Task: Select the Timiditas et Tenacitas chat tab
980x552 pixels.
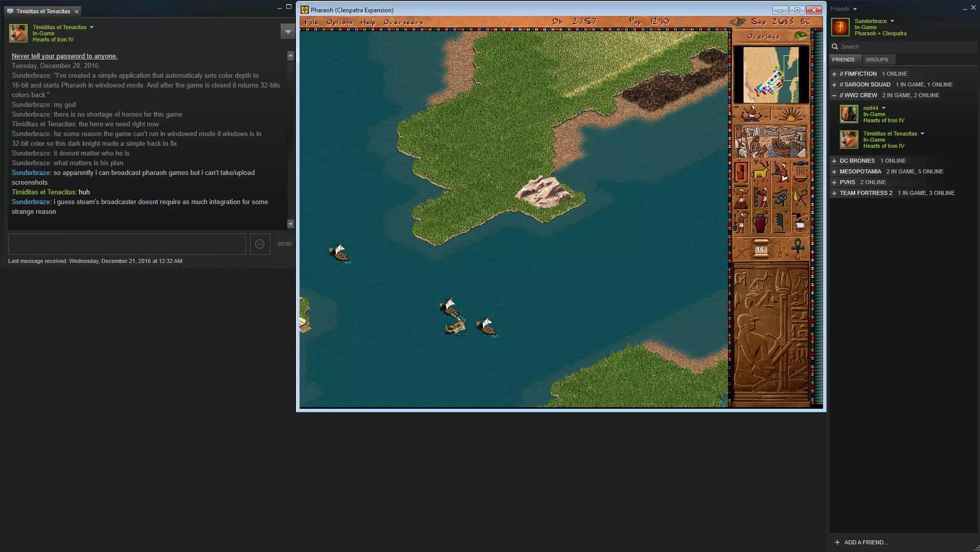Action: 43,11
